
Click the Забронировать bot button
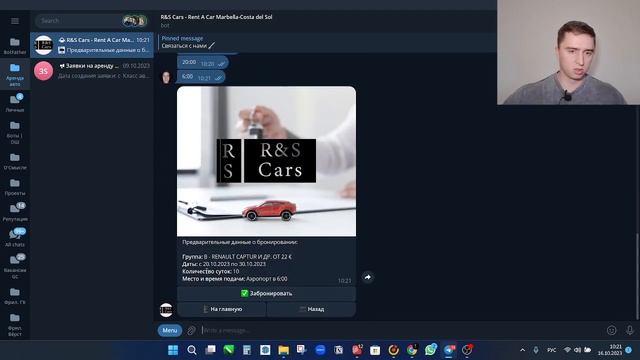click(266, 293)
